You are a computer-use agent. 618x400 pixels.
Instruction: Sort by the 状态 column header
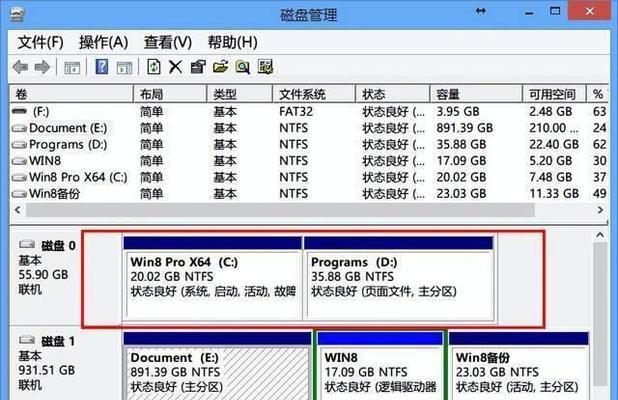[x=393, y=94]
